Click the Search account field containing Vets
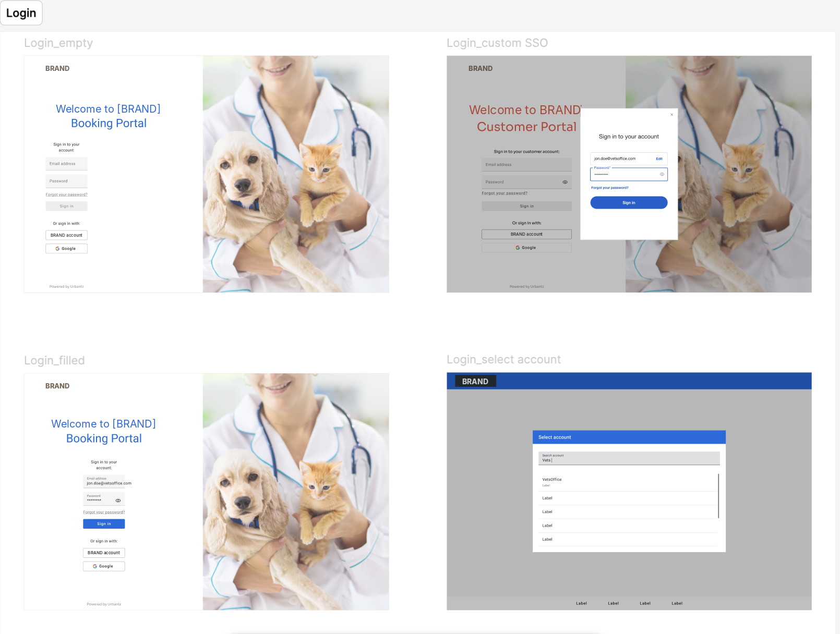Image resolution: width=840 pixels, height=634 pixels. (629, 458)
